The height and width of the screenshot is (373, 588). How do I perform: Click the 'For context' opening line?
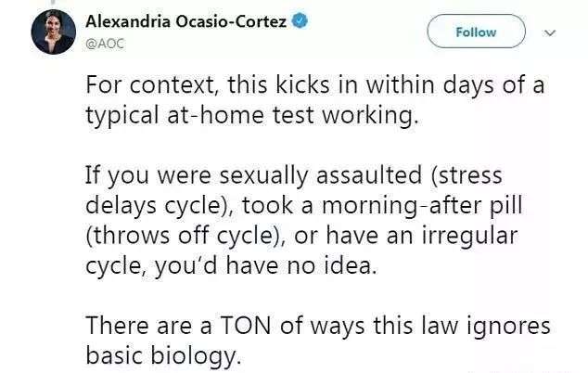click(x=315, y=86)
